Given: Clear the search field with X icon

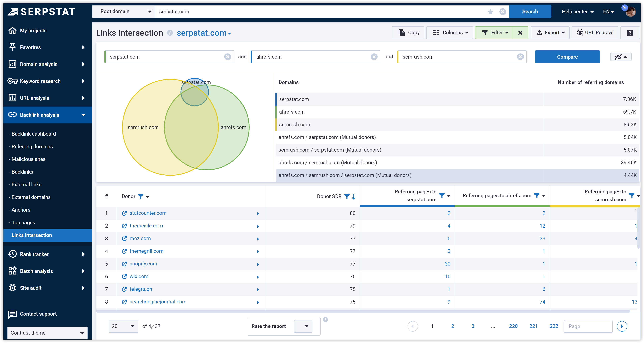Looking at the screenshot, I should tap(503, 12).
